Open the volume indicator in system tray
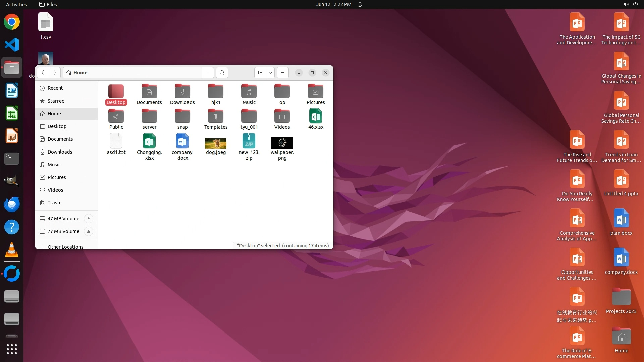The image size is (644, 362). tap(626, 4)
